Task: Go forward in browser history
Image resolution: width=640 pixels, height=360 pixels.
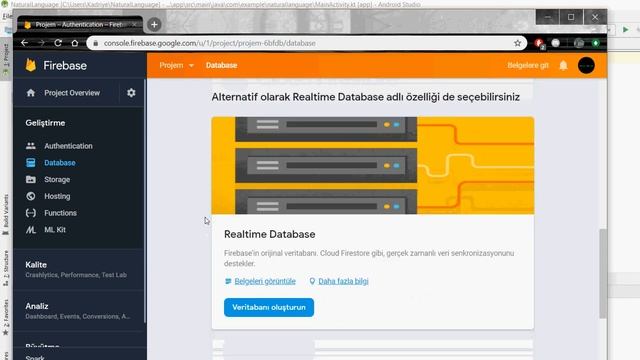Action: [41, 43]
